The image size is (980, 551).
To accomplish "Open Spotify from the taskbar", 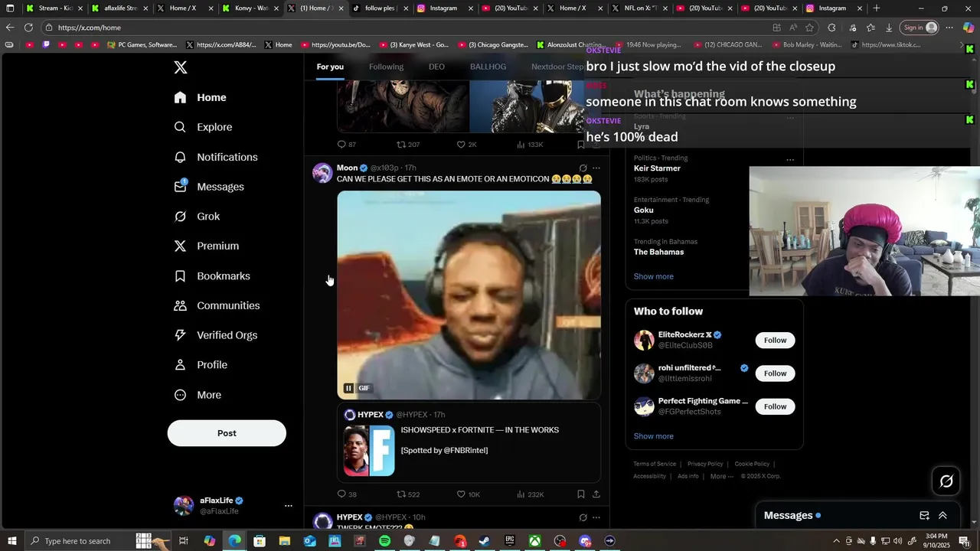I will pyautogui.click(x=384, y=541).
